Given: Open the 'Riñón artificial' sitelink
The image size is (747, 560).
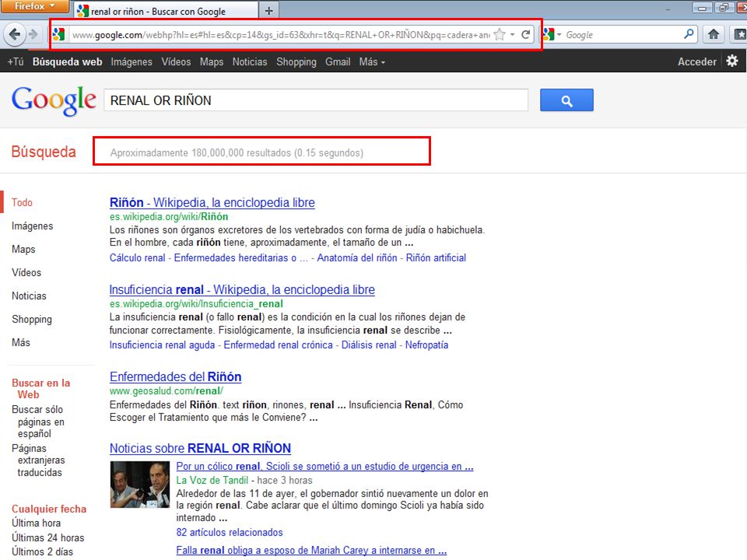Looking at the screenshot, I should coord(436,257).
